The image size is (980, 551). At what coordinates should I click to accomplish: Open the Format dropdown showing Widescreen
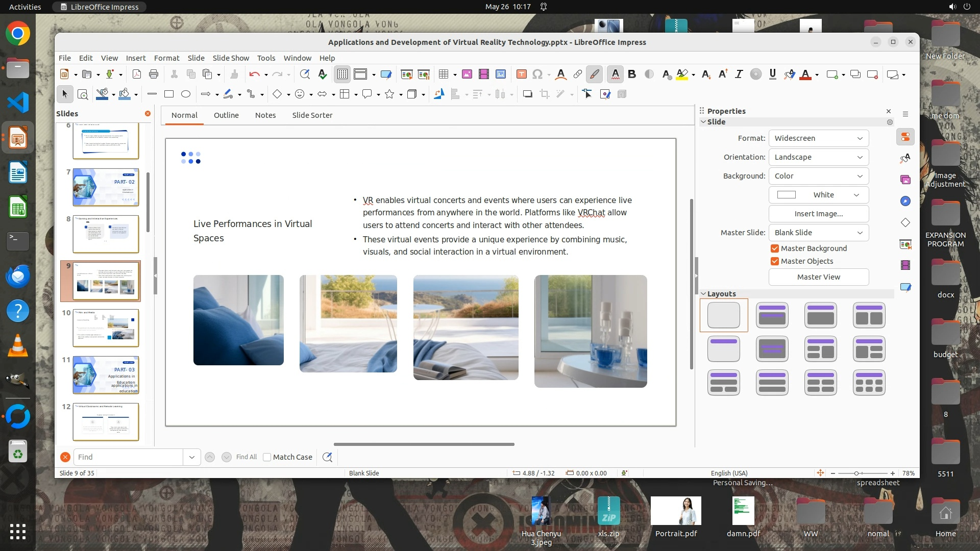818,138
